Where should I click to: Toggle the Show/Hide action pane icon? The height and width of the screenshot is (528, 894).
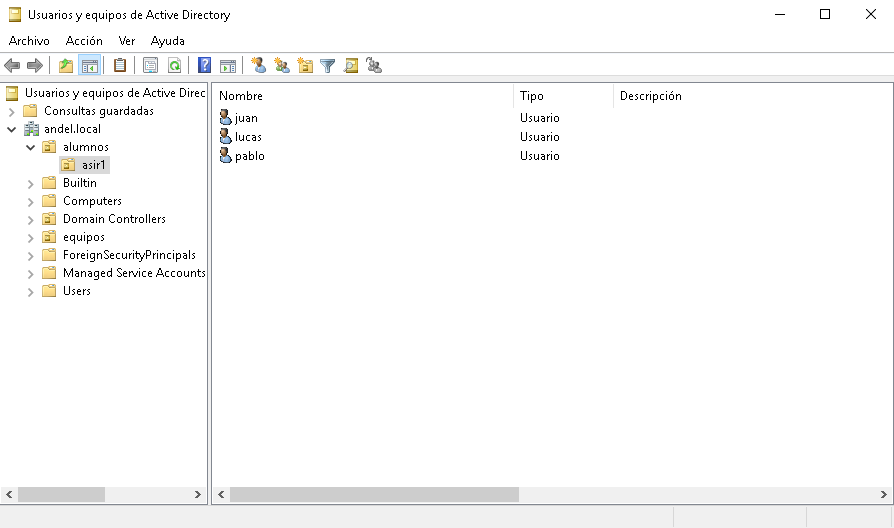click(x=228, y=66)
